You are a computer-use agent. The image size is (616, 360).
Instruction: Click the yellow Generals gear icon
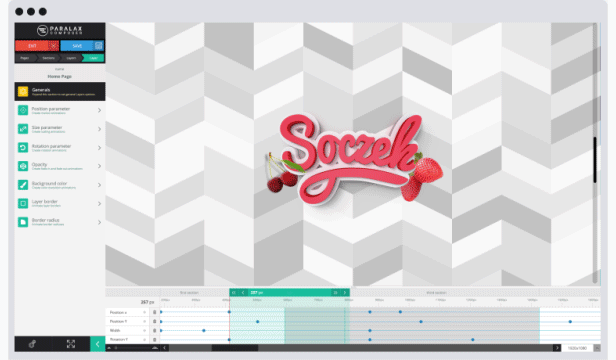23,92
